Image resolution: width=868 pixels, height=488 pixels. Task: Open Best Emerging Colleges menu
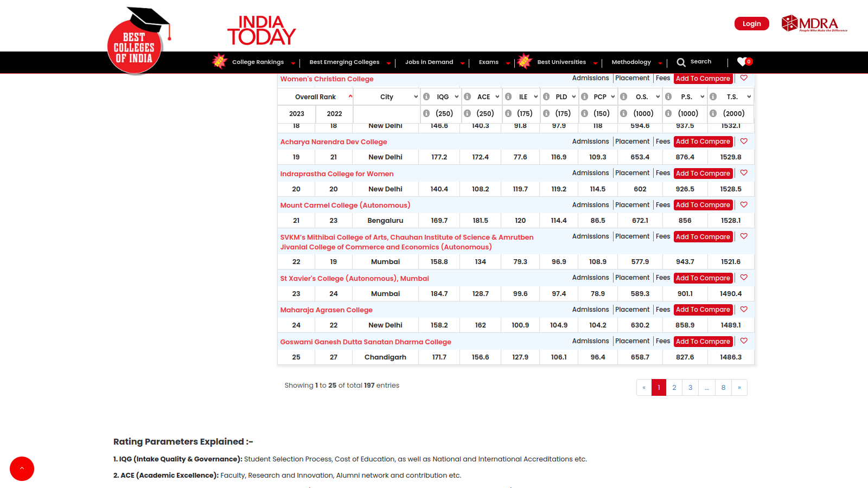point(344,62)
